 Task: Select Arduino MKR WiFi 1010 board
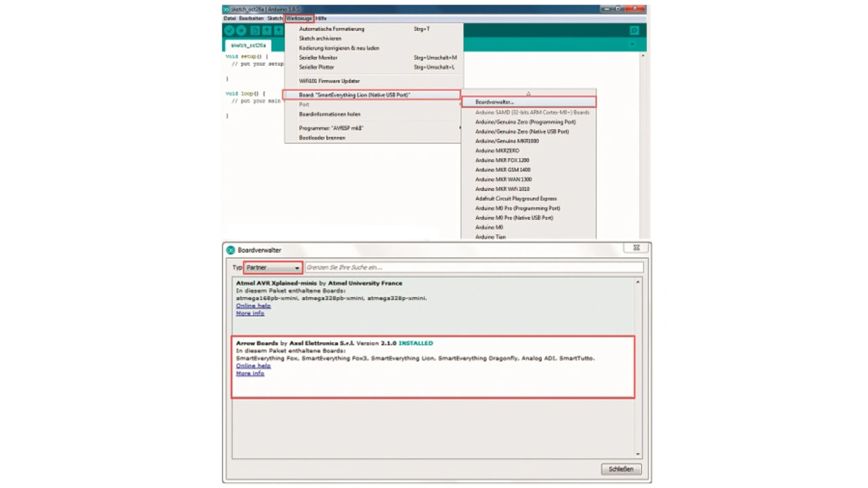point(502,189)
